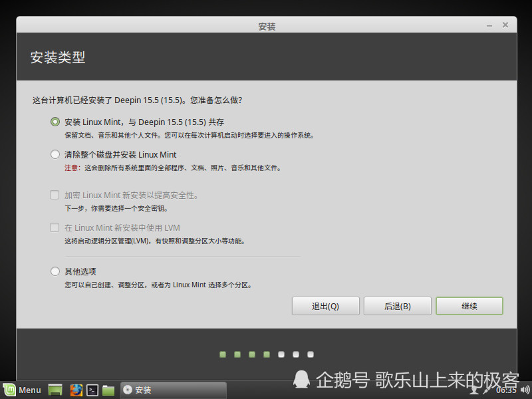Click the 下一步，你需要选择一个安全密钥 hint text
The image size is (532, 399).
[116, 208]
